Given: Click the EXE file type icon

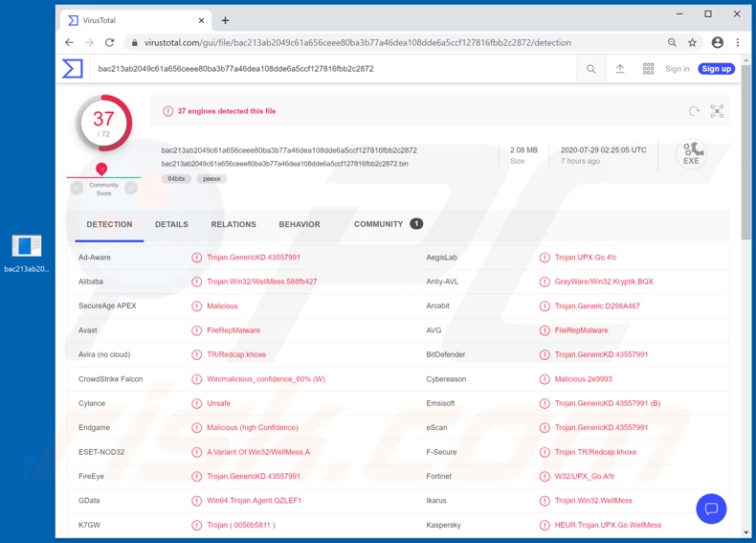Looking at the screenshot, I should [691, 154].
